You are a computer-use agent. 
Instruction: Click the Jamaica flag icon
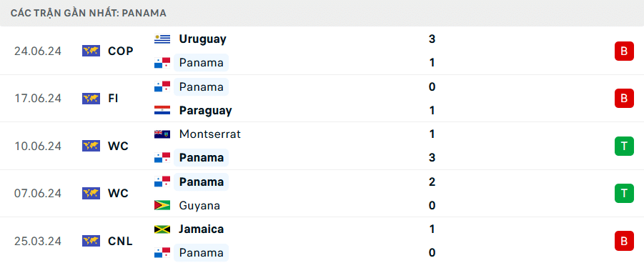click(162, 229)
